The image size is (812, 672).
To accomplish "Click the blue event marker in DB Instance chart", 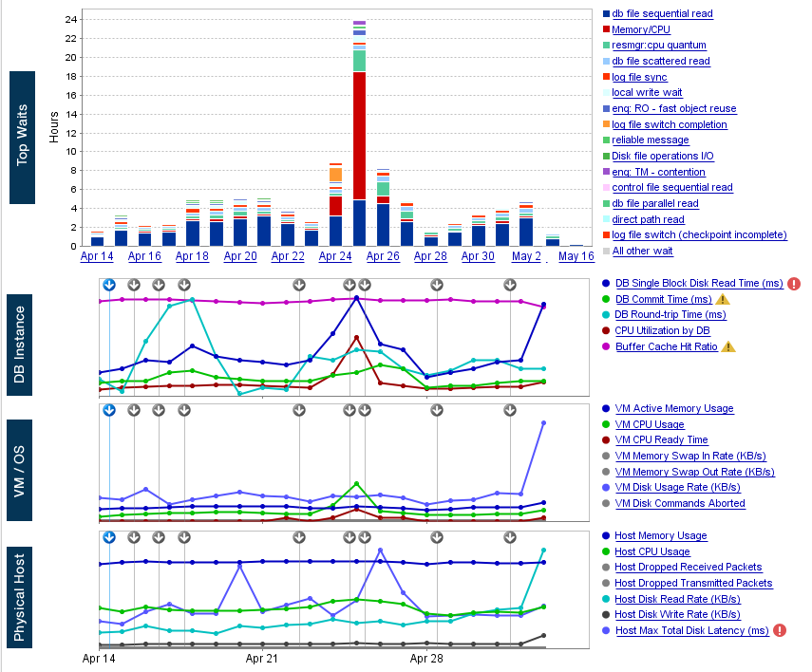I will (x=109, y=285).
